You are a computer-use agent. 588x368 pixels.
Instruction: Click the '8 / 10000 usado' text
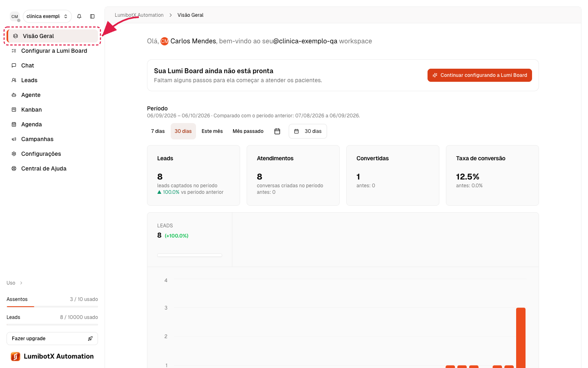click(79, 317)
